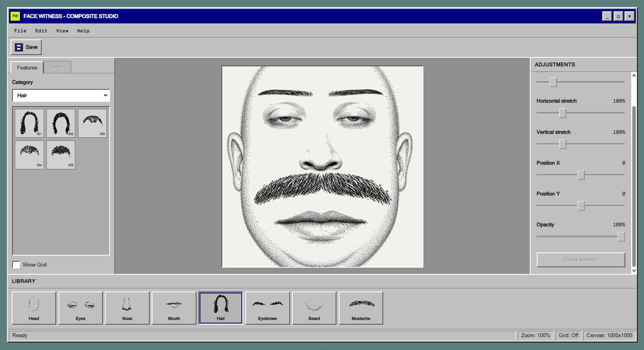Open the Edit menu

41,31
